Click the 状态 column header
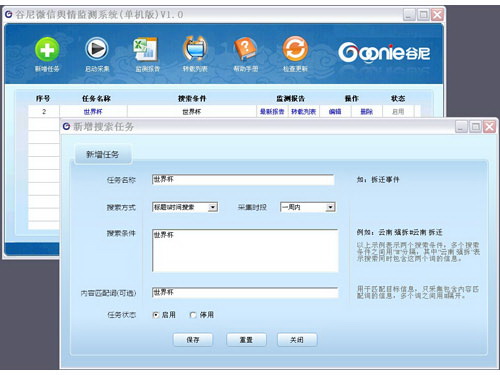This screenshot has width=500, height=375. tap(398, 98)
